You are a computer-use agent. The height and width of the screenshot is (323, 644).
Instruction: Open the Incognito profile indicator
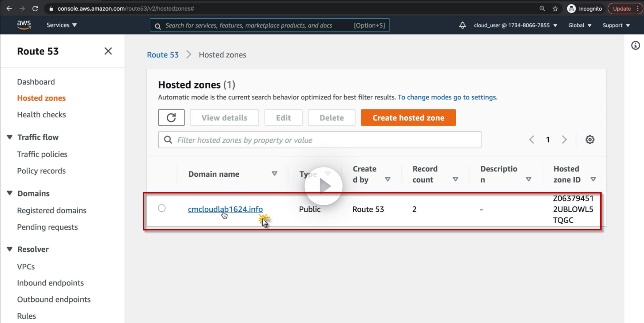pyautogui.click(x=584, y=8)
